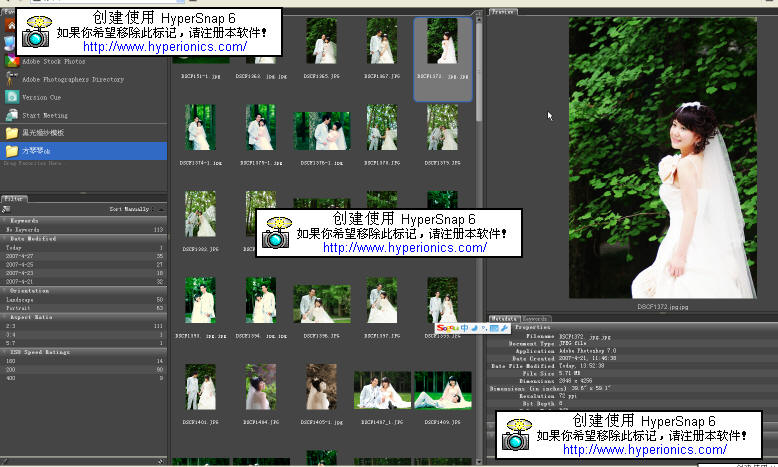Filter by ISO 400
This screenshot has width=778, height=467.
tap(83, 378)
